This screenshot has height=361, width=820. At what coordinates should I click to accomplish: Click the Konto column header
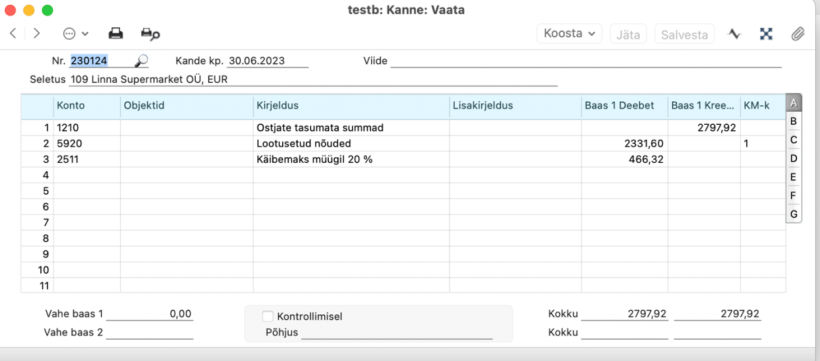click(x=87, y=106)
